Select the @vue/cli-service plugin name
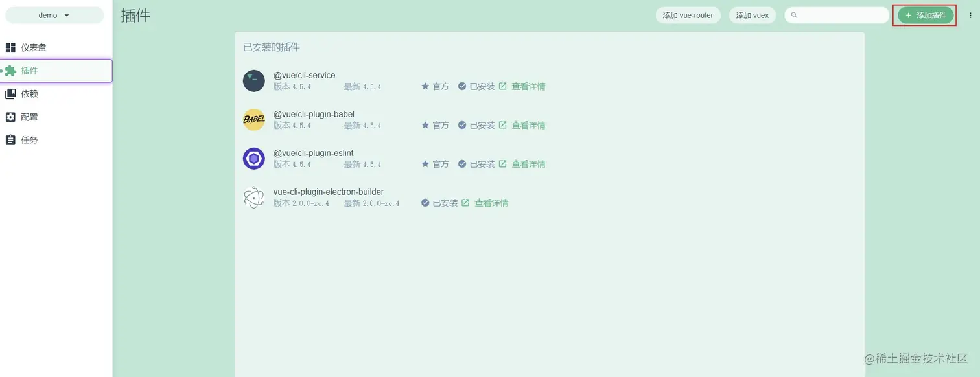The width and height of the screenshot is (980, 377). [x=305, y=76]
